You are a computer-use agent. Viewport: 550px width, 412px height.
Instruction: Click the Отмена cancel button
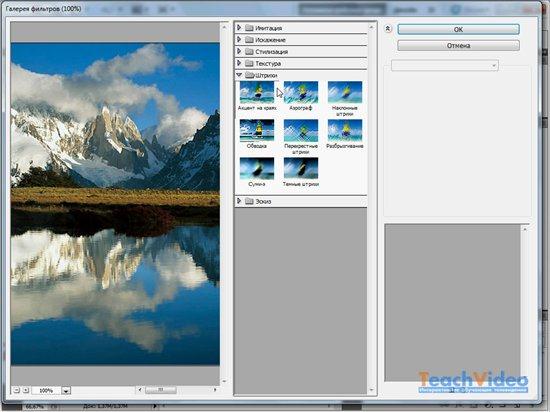click(x=458, y=46)
